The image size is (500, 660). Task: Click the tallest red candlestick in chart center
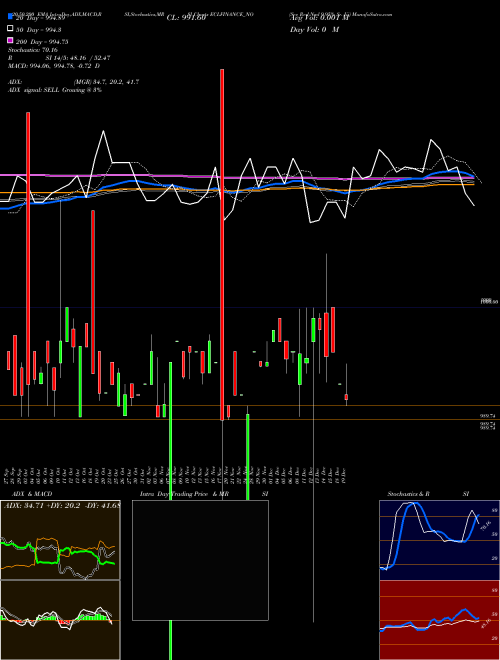click(x=222, y=245)
